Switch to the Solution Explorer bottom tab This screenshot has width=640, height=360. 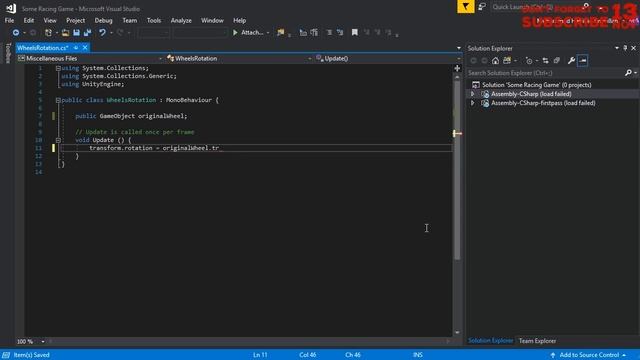491,341
